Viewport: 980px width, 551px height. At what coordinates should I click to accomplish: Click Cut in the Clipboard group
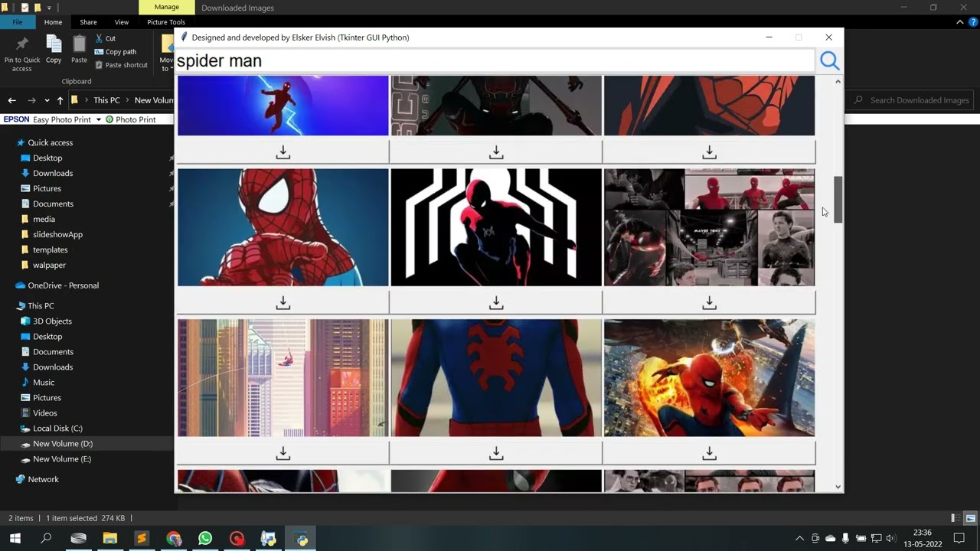coord(106,38)
